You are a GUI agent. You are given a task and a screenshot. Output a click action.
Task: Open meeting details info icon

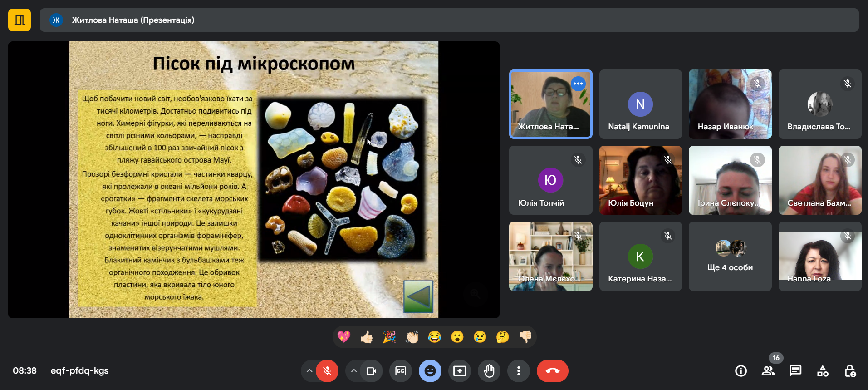(740, 371)
